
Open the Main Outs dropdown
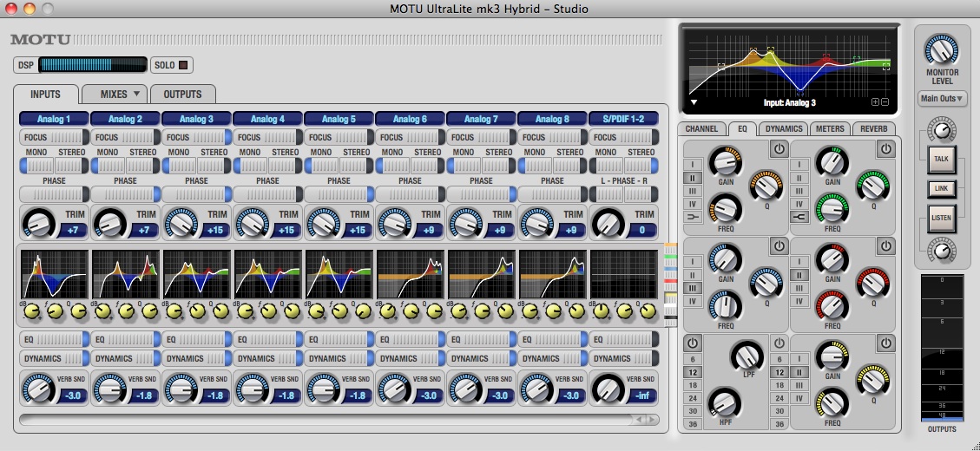942,99
